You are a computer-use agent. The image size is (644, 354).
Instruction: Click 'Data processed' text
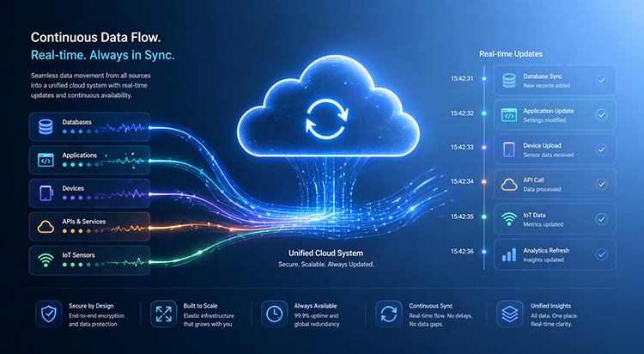click(x=542, y=190)
